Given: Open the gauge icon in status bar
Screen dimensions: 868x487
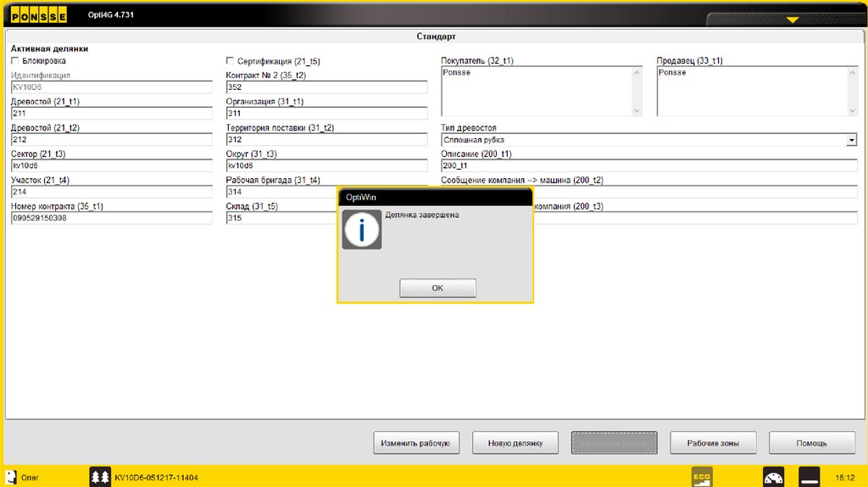Looking at the screenshot, I should pos(774,477).
